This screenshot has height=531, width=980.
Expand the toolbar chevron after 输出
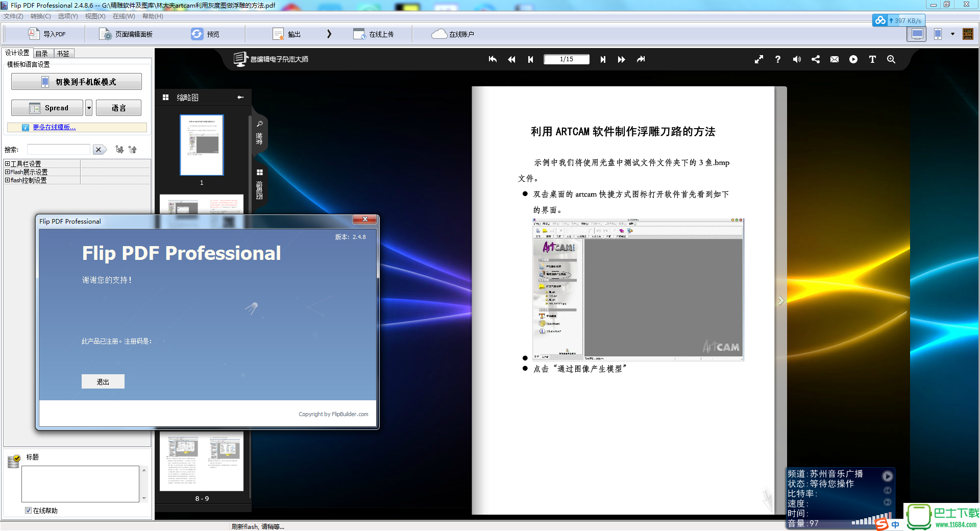[329, 34]
